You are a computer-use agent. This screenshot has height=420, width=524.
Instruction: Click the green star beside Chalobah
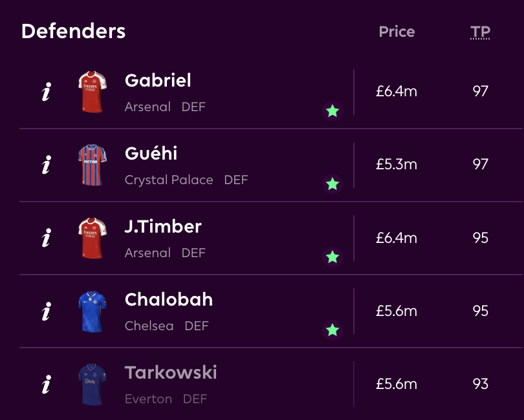333,330
